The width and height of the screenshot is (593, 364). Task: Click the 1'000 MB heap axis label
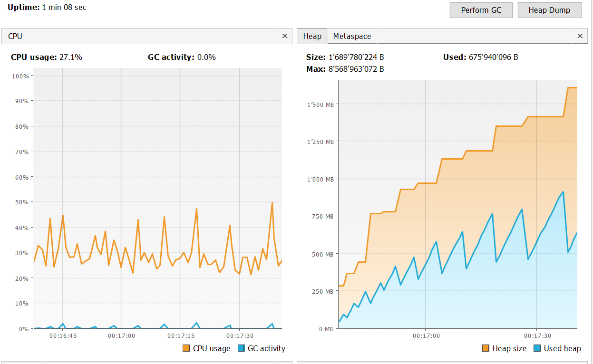click(320, 179)
